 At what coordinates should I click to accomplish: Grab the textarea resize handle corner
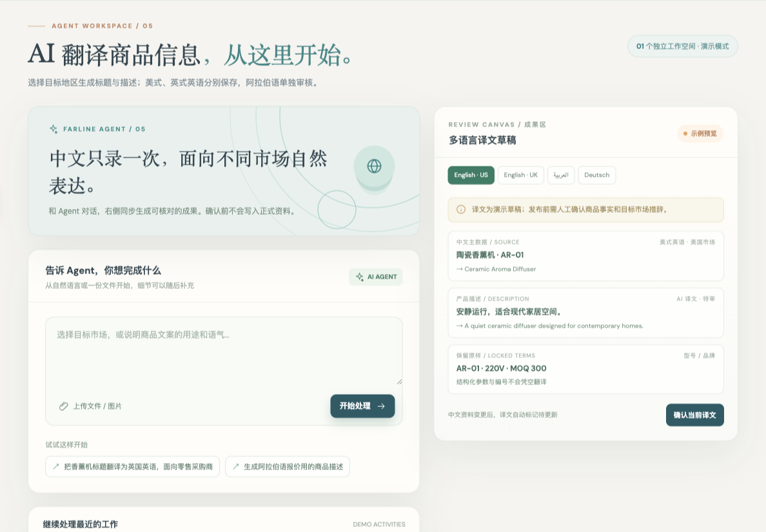(x=399, y=382)
